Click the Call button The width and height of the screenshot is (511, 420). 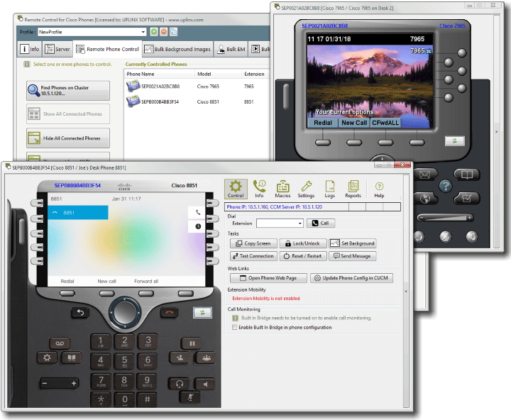tap(321, 223)
